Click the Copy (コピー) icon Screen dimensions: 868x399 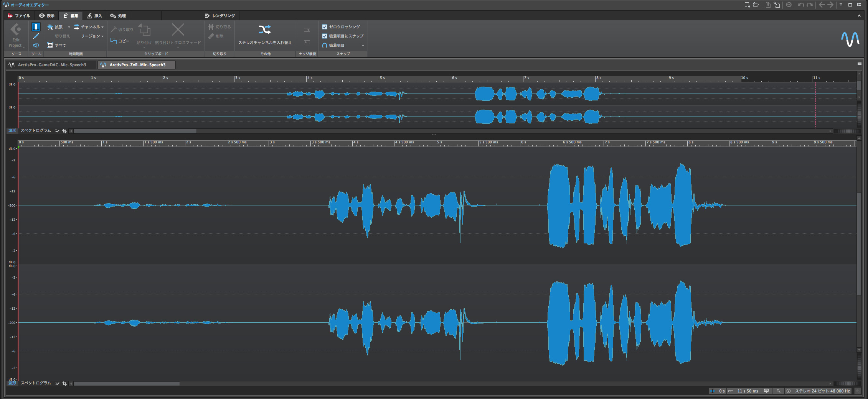pos(114,41)
